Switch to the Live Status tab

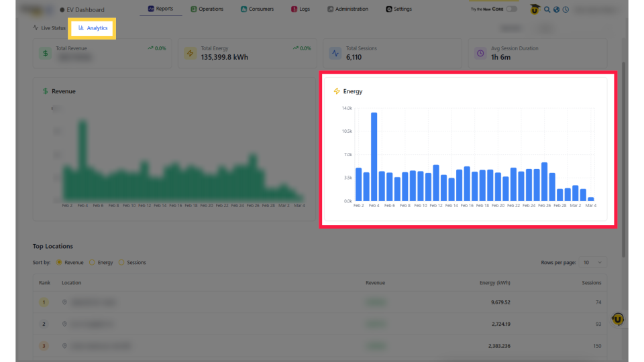[50, 28]
